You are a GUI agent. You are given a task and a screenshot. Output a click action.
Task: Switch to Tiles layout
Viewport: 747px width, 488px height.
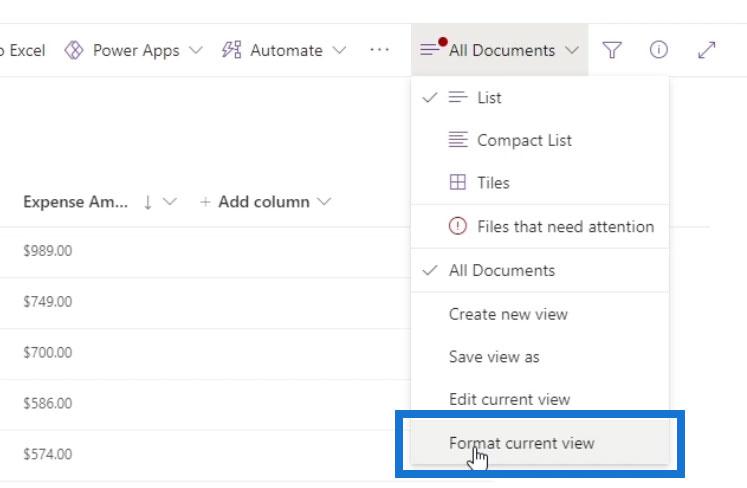point(540,183)
